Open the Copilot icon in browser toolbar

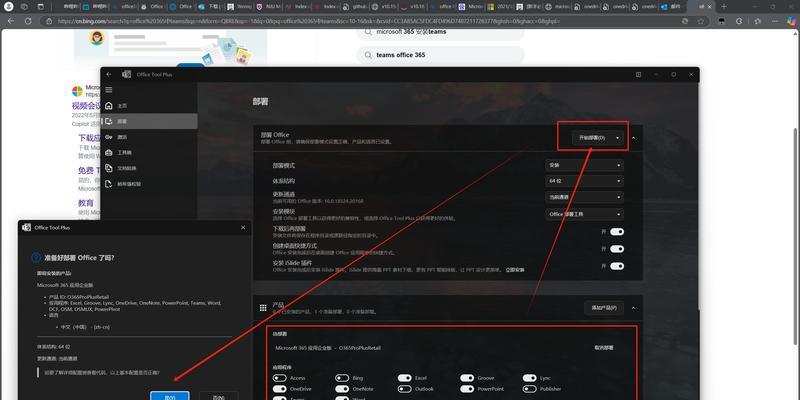[x=790, y=21]
